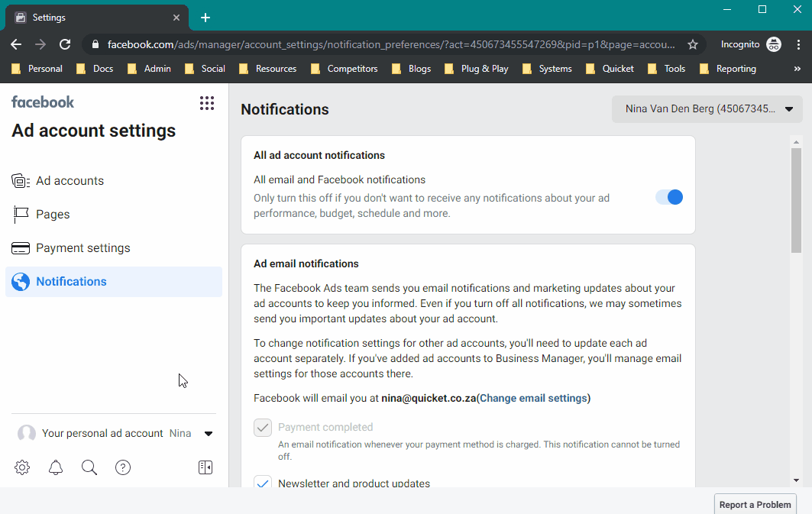
Task: Open the Personal bookmarks folder
Action: [37, 69]
